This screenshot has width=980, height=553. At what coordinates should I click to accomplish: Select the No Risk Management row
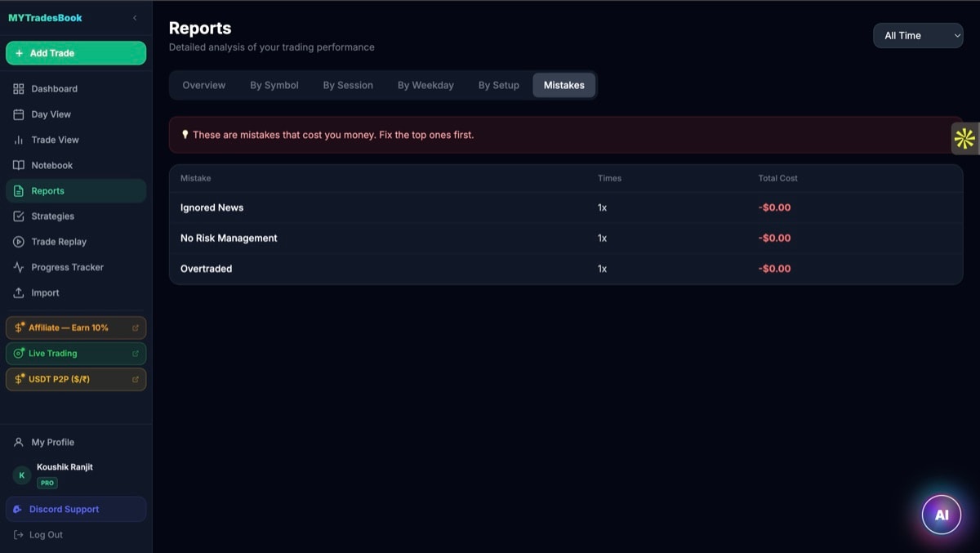tap(229, 239)
